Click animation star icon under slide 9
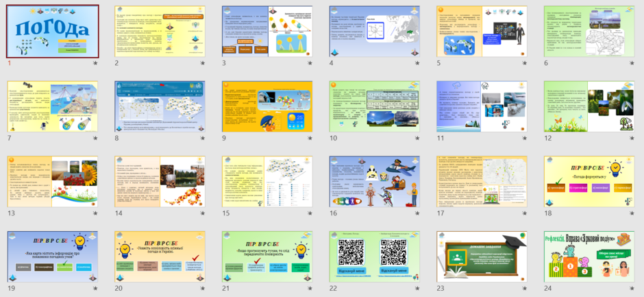Image resolution: width=644 pixels, height=297 pixels. point(310,139)
